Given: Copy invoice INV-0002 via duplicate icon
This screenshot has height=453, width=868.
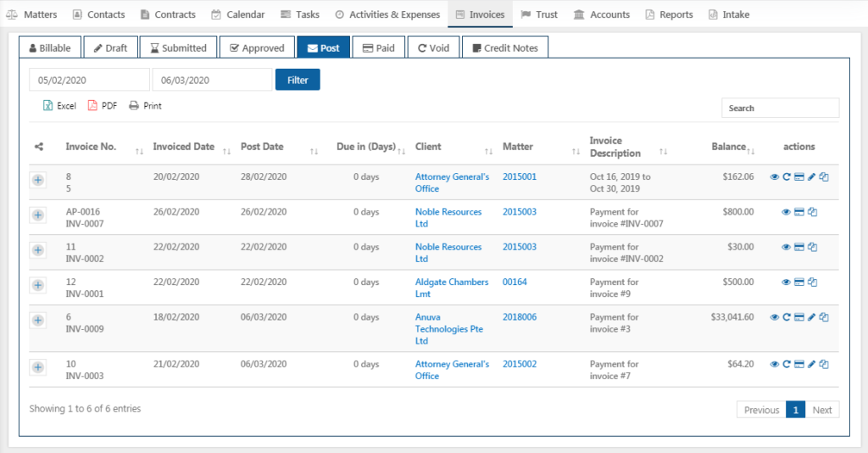Looking at the screenshot, I should pos(812,247).
